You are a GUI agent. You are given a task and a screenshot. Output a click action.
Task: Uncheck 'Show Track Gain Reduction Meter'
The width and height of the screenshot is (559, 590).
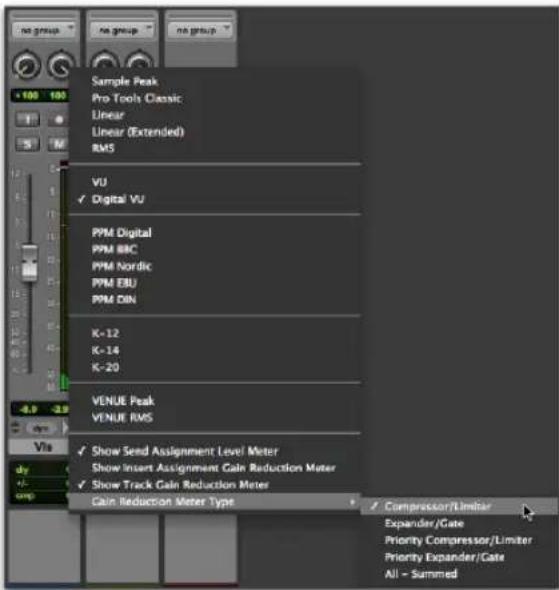coord(180,485)
